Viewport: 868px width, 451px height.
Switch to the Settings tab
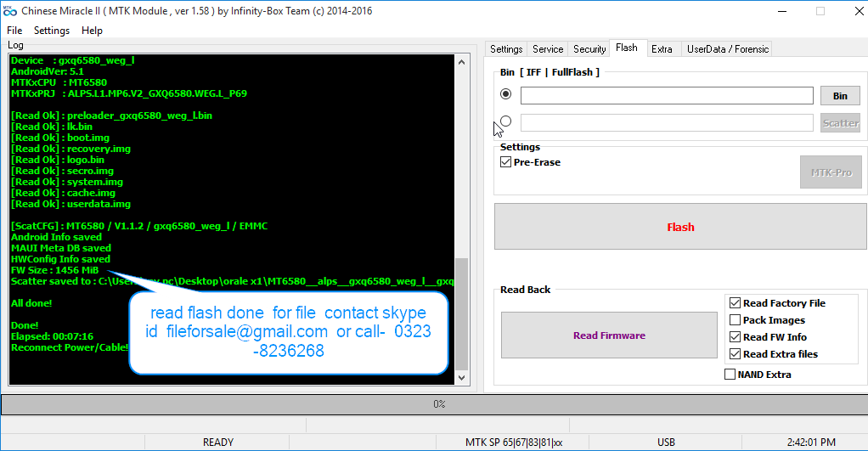506,49
